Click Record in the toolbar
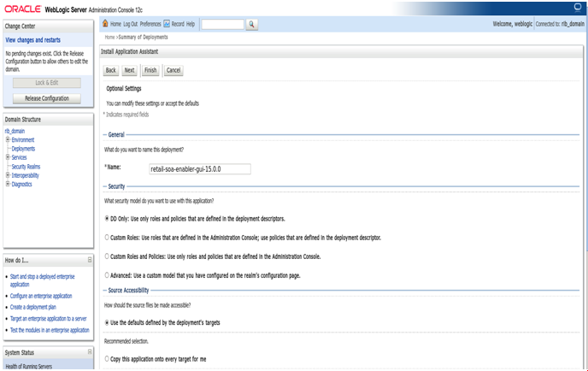This screenshot has height=371, width=588. point(178,24)
